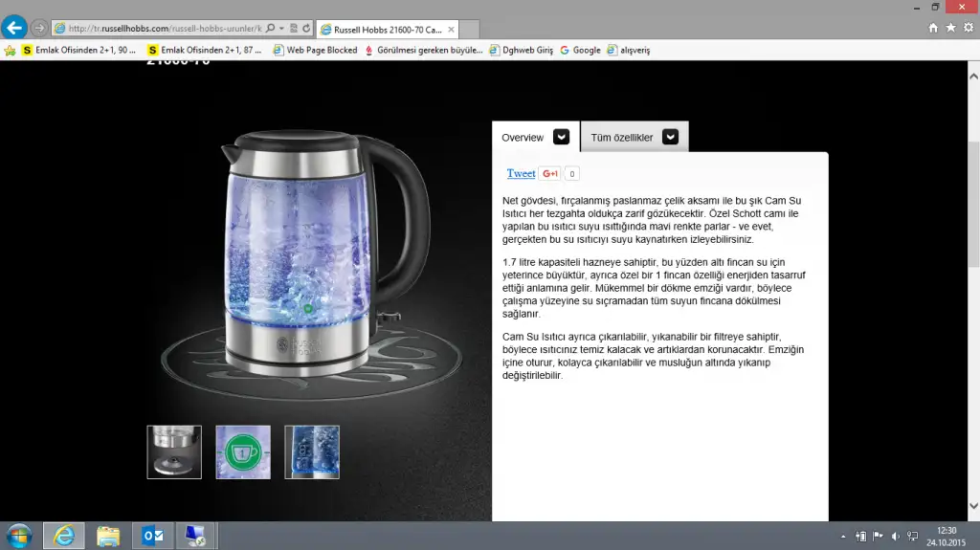Open Outlook from the taskbar
The width and height of the screenshot is (980, 550).
click(153, 536)
